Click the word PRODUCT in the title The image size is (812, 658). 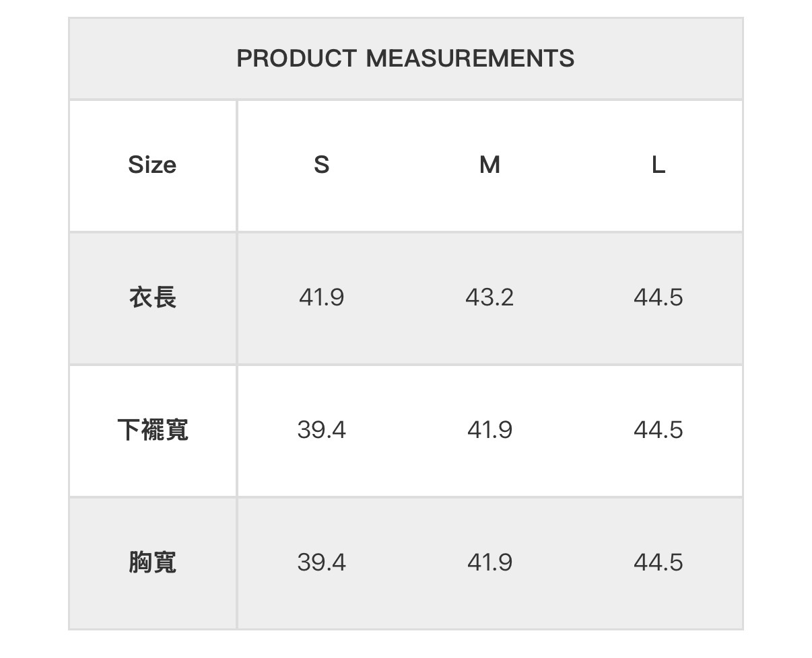(x=296, y=59)
